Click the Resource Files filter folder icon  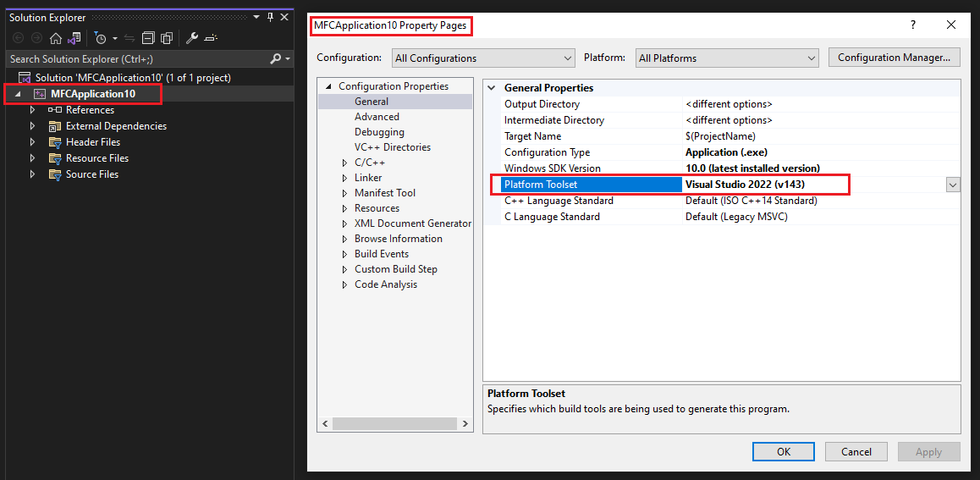point(55,158)
